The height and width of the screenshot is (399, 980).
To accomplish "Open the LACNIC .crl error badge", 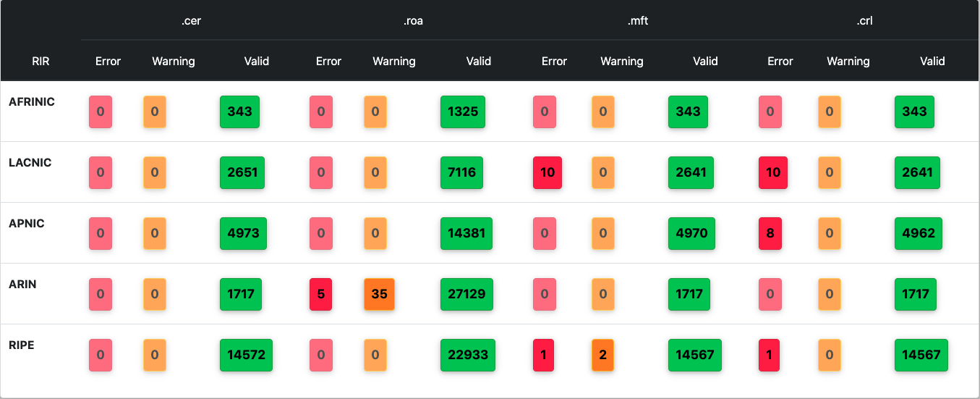I will pyautogui.click(x=773, y=172).
